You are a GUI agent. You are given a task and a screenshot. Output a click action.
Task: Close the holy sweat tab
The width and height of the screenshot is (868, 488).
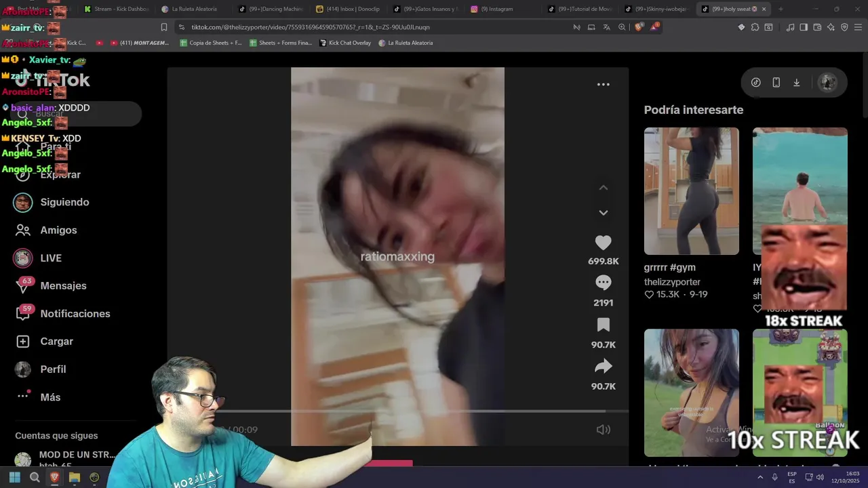coord(764,9)
